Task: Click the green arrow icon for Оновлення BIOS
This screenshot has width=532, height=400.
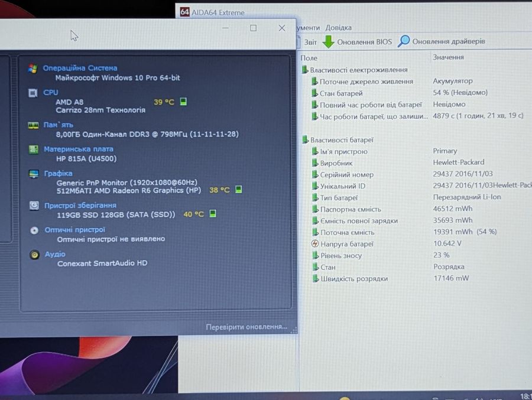Action: pyautogui.click(x=328, y=42)
